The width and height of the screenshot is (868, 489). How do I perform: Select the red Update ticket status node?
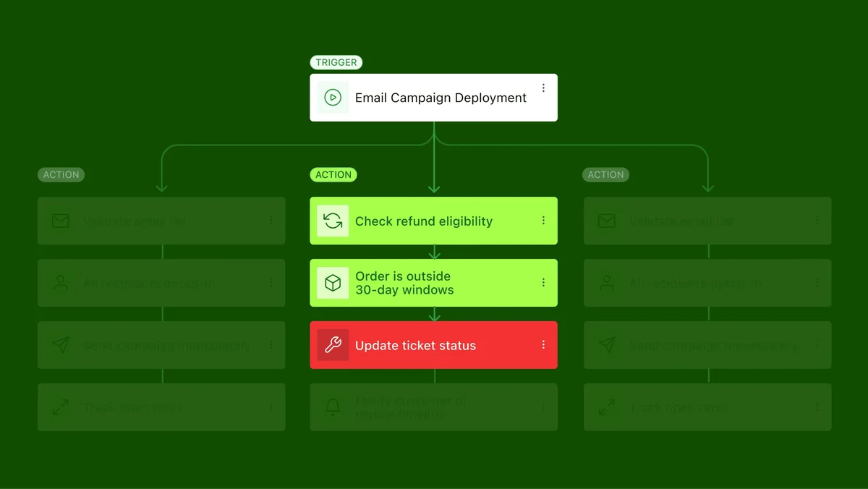pos(433,345)
